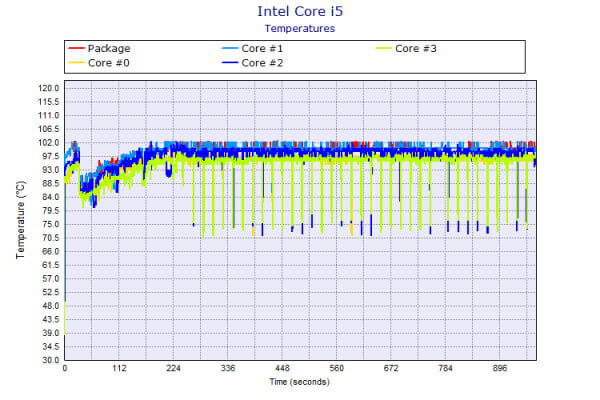600x400 pixels.
Task: Click the 224 x-axis tick label
Action: click(173, 369)
